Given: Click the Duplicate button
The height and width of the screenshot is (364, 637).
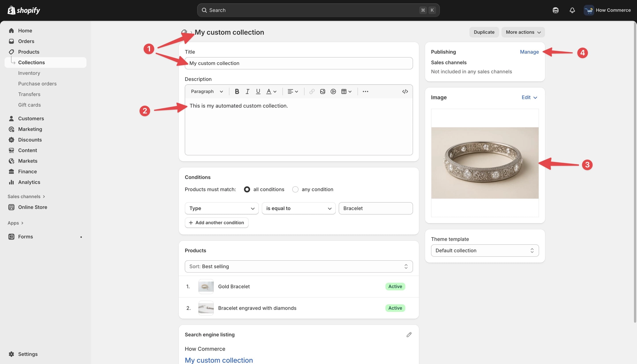Looking at the screenshot, I should click(484, 32).
